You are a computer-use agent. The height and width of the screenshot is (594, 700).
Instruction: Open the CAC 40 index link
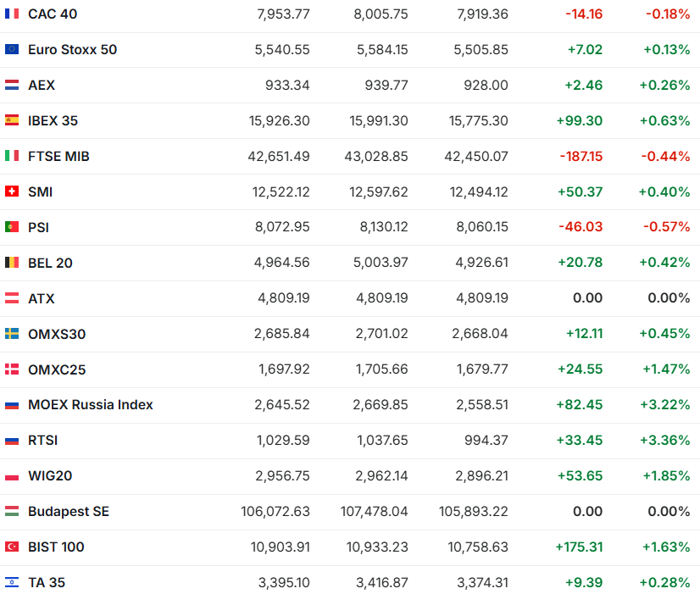pyautogui.click(x=52, y=14)
